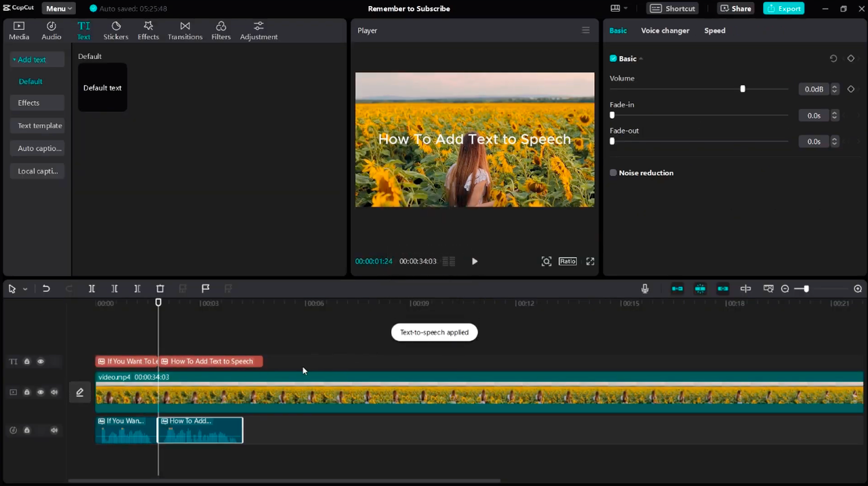Click the Export button
The height and width of the screenshot is (486, 868).
pyautogui.click(x=783, y=9)
